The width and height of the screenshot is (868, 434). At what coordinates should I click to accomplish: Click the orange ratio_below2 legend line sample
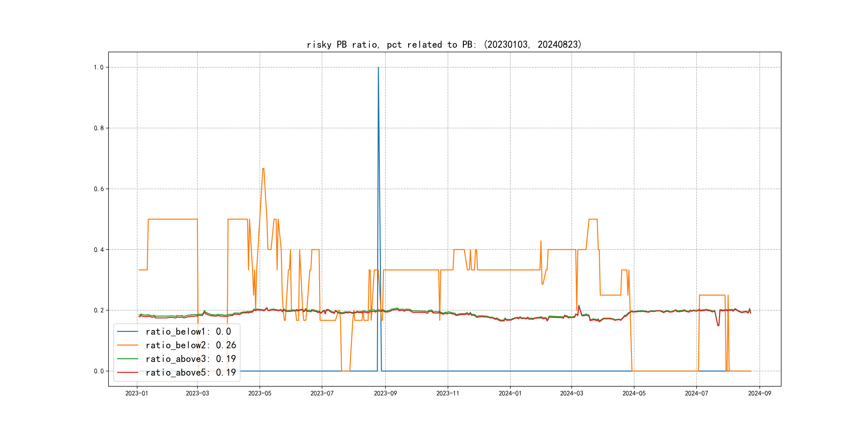tap(127, 345)
